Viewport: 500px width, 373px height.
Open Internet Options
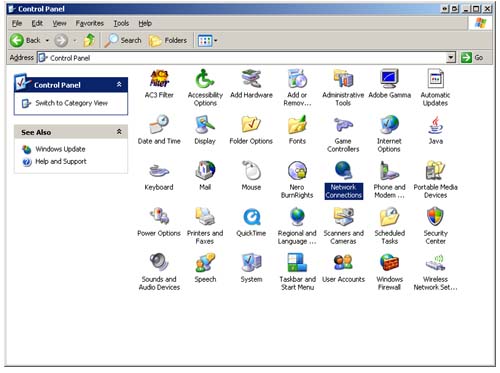click(x=389, y=134)
